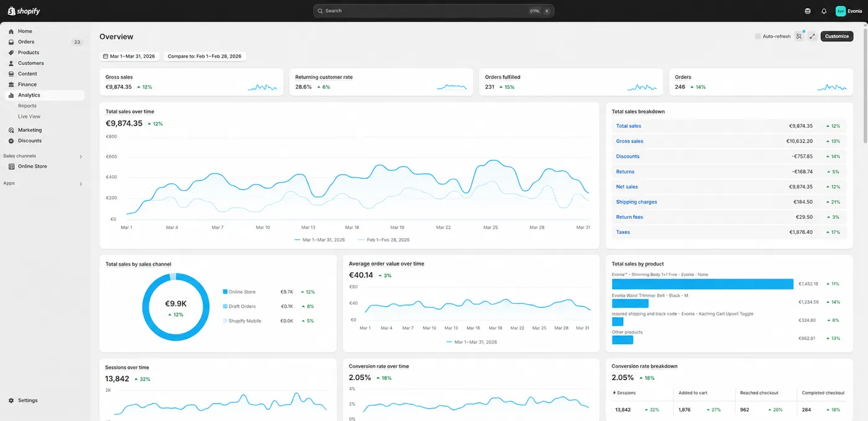Open the Evonia account avatar
The height and width of the screenshot is (421, 868).
coord(840,11)
